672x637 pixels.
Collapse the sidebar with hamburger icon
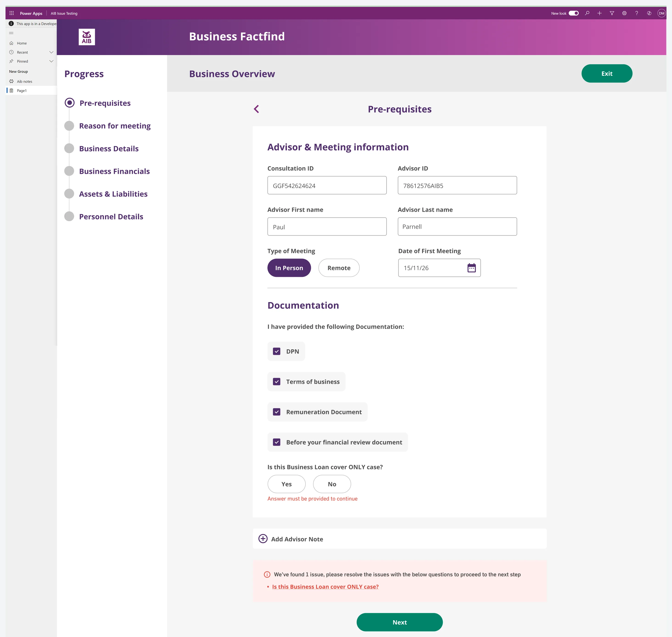(11, 33)
